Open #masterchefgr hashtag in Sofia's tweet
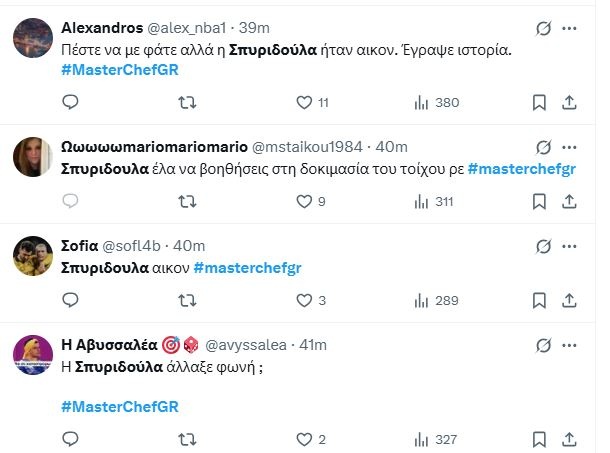This screenshot has width=610, height=453. pos(247,268)
